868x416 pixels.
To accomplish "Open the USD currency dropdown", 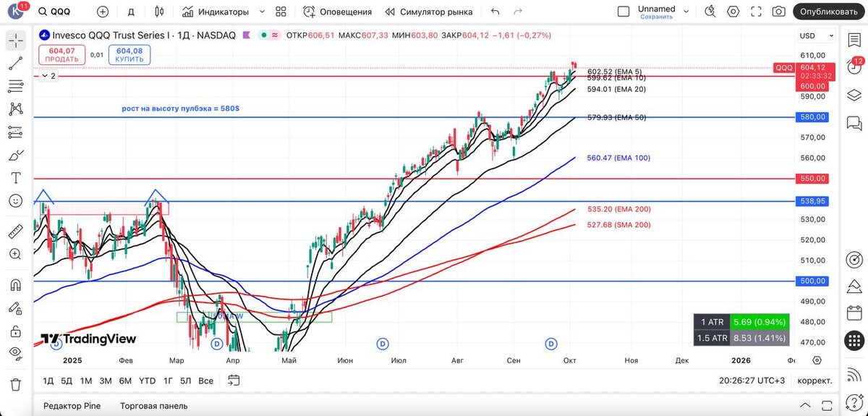I will pyautogui.click(x=816, y=35).
